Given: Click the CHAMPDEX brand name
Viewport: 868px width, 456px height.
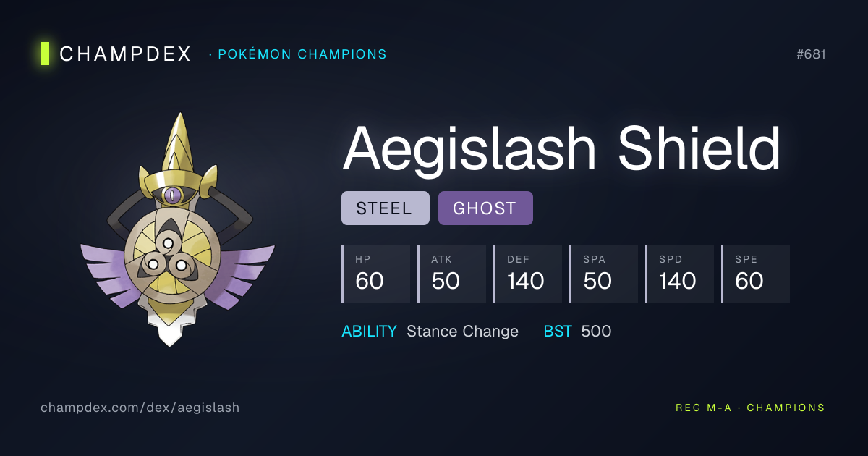Looking at the screenshot, I should click(x=125, y=54).
